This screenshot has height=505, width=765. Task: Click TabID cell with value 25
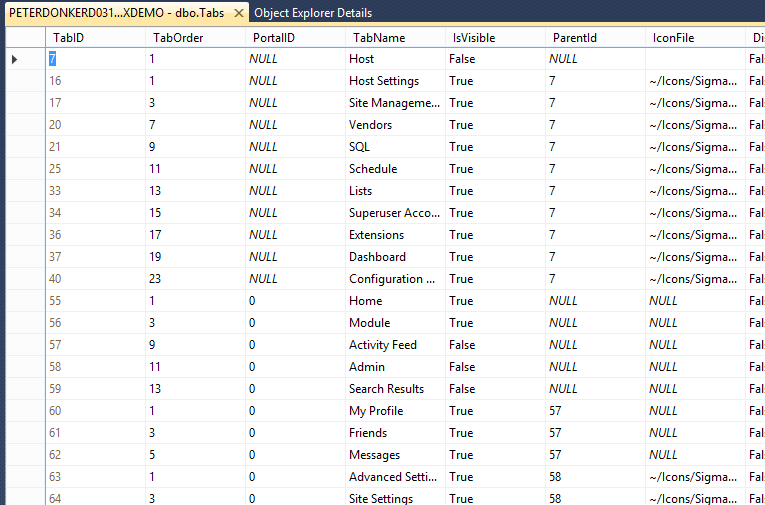point(96,169)
